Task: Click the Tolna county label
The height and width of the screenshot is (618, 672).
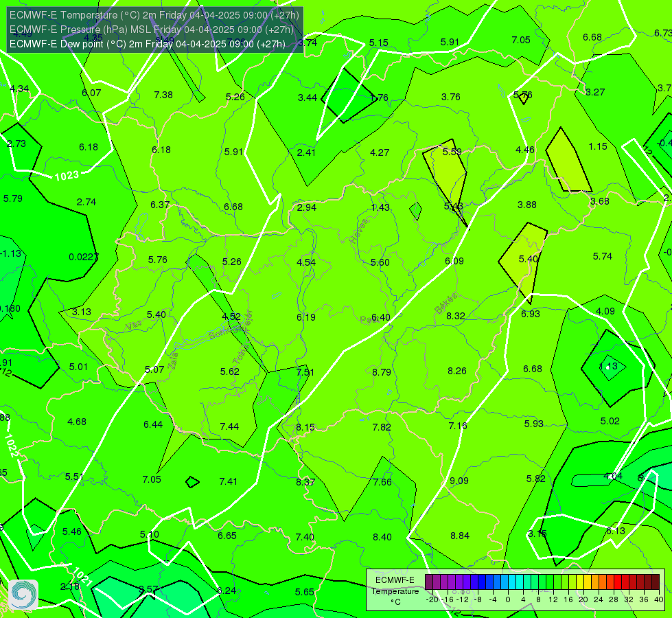Action: pyautogui.click(x=240, y=354)
